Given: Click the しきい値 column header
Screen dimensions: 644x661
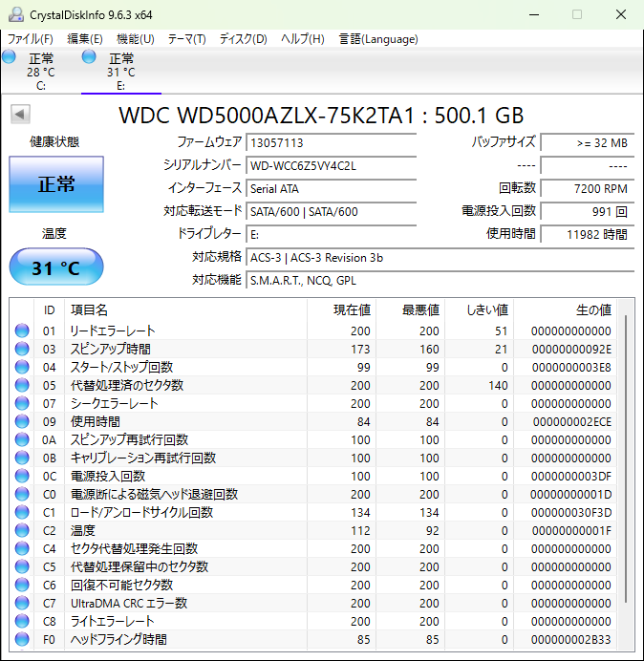Looking at the screenshot, I should click(x=479, y=310).
